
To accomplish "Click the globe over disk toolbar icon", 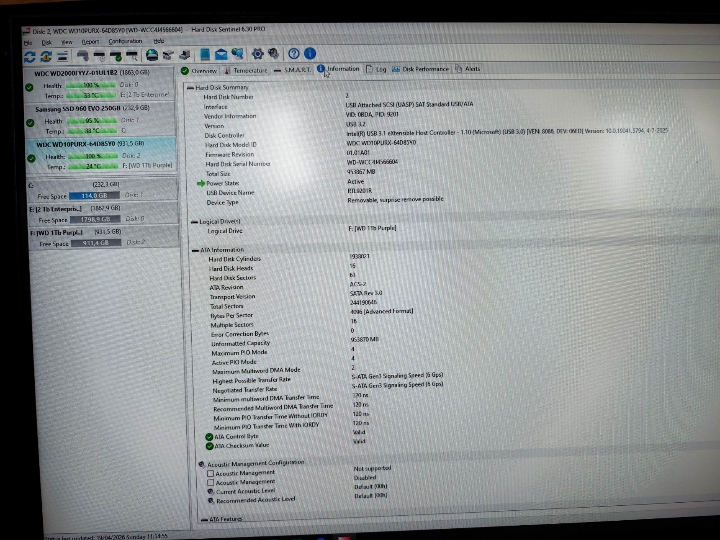I will (152, 56).
